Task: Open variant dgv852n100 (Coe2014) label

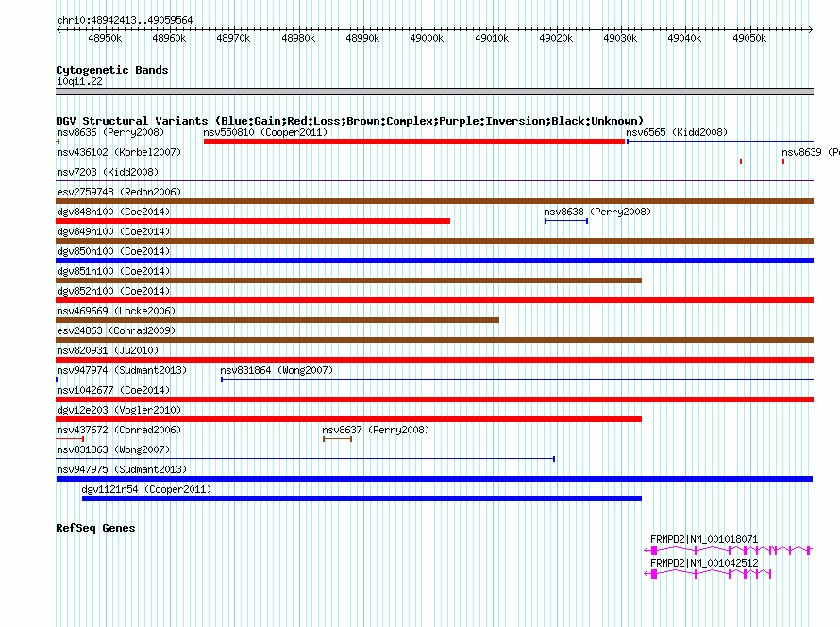Action: pyautogui.click(x=113, y=291)
